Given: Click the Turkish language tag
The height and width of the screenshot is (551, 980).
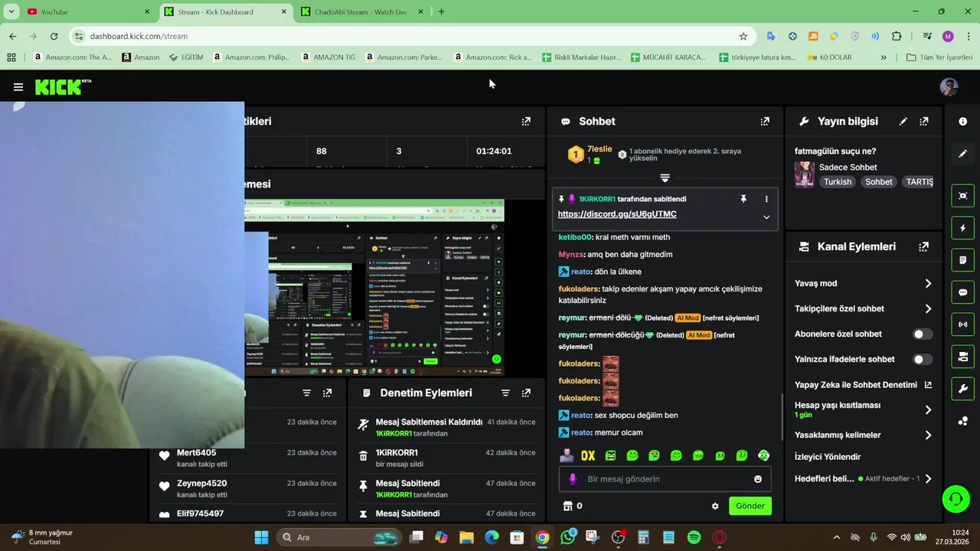Looking at the screenshot, I should click(838, 182).
